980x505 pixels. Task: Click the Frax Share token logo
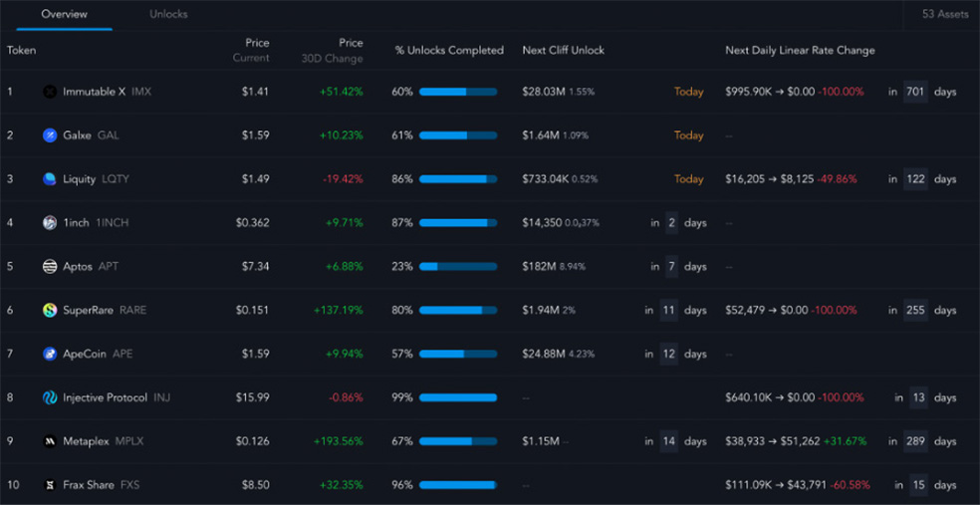tap(50, 485)
